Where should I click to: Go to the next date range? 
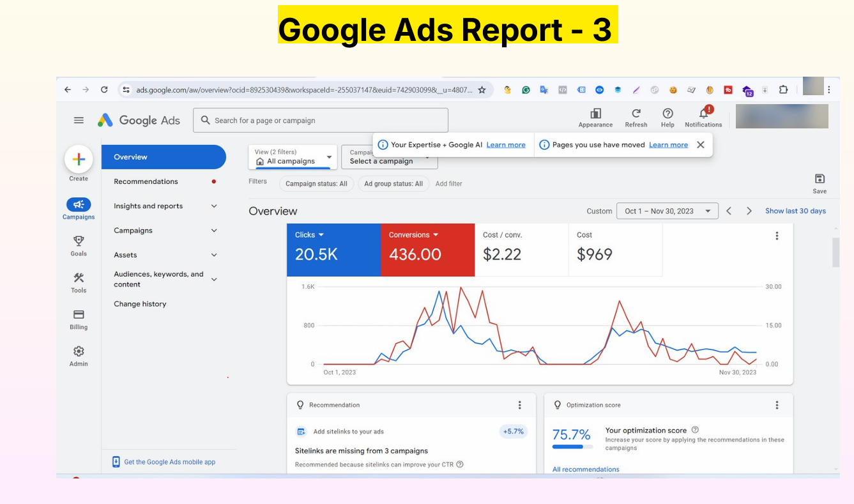coord(749,211)
